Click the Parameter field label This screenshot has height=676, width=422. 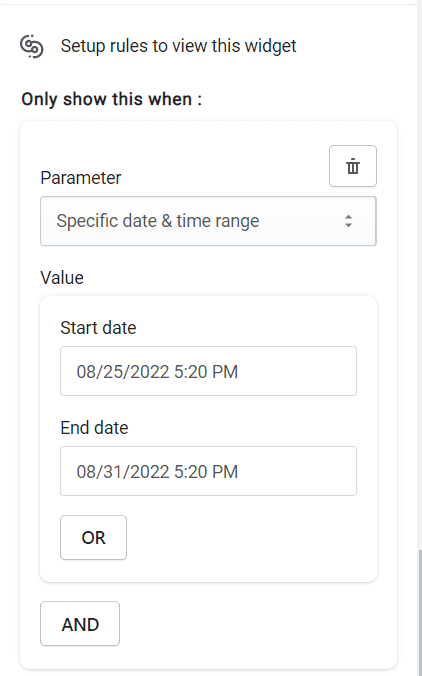(x=81, y=178)
